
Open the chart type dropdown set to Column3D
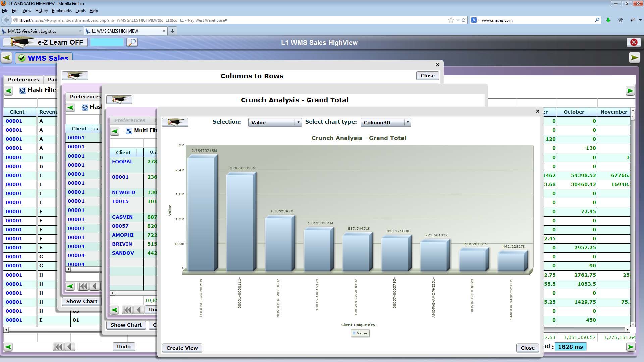[385, 122]
